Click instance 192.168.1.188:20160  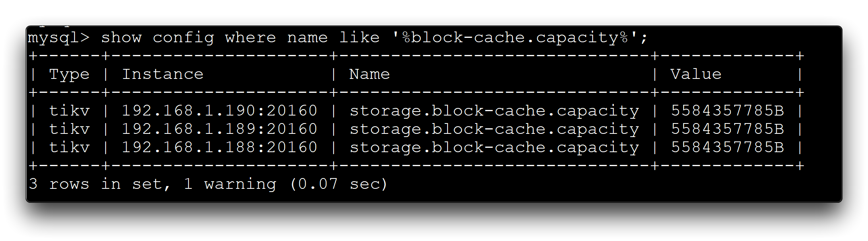point(219,147)
